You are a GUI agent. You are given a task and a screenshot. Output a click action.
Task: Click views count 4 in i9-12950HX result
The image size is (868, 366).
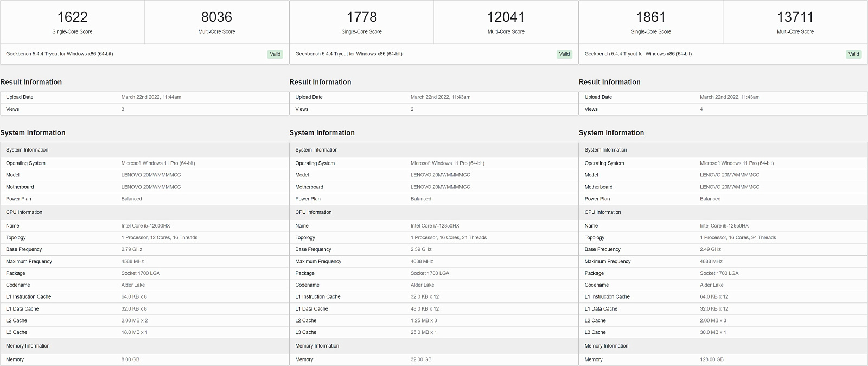click(x=701, y=109)
